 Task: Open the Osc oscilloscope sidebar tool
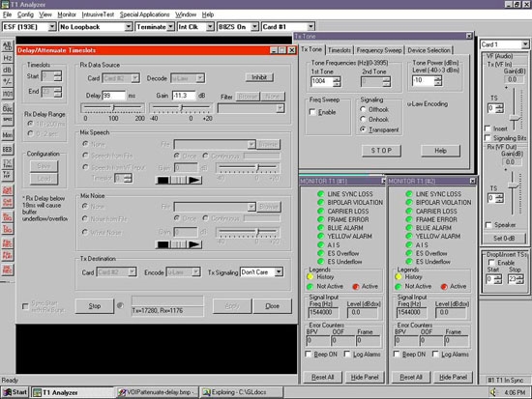[7, 108]
